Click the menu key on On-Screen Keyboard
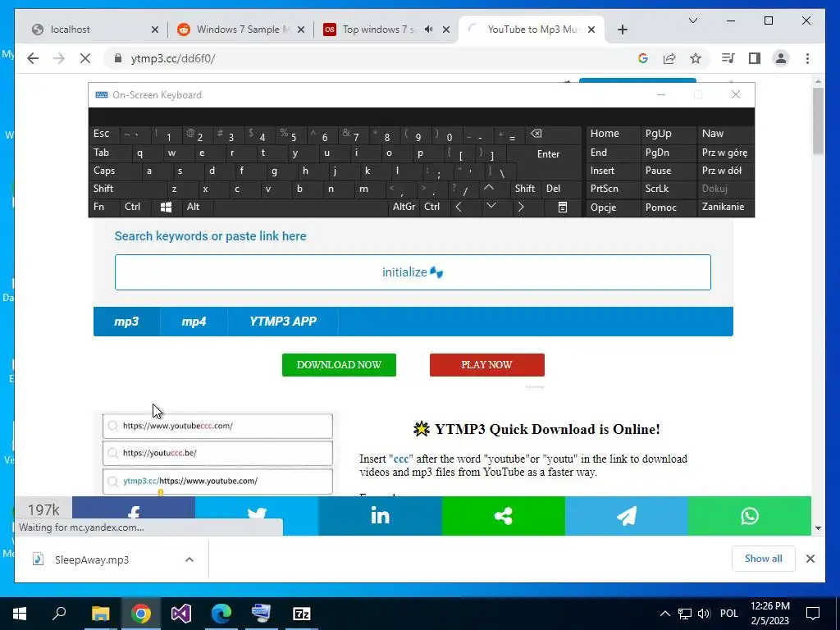This screenshot has width=840, height=630. pos(563,208)
